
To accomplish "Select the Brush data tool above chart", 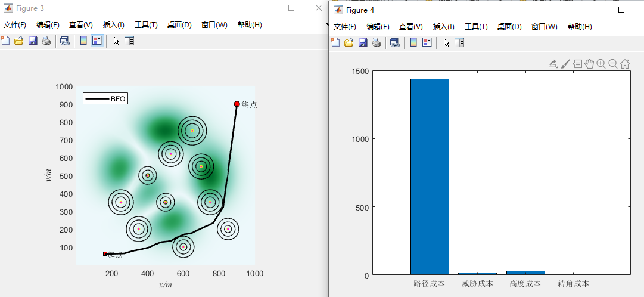I will [565, 64].
